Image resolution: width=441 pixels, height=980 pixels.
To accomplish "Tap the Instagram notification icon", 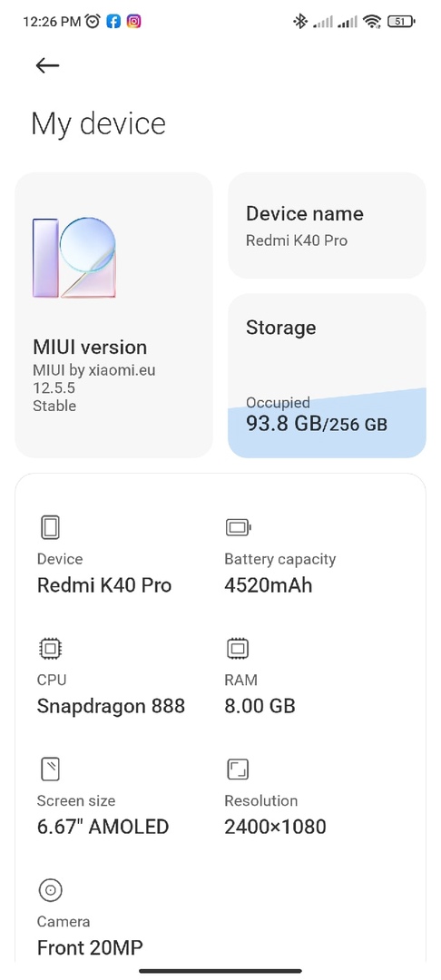I will click(x=133, y=22).
